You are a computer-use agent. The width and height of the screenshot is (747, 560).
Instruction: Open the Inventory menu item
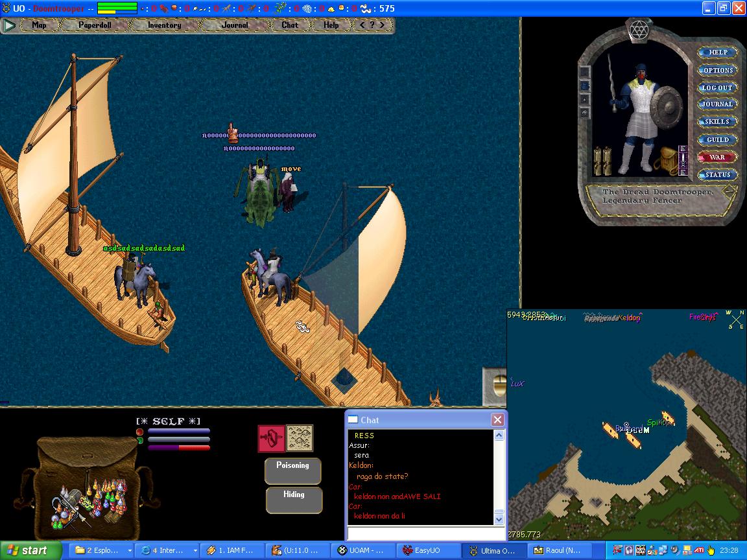click(x=164, y=25)
